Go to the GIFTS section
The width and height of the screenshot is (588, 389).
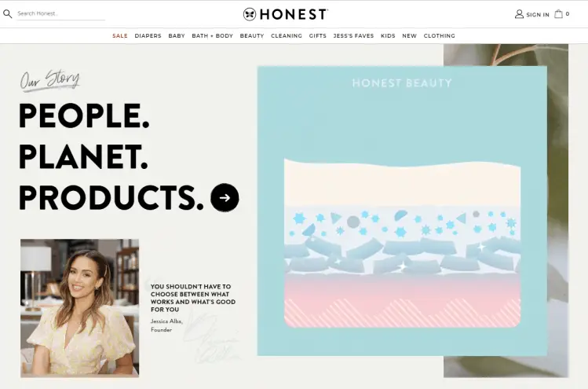pos(318,35)
